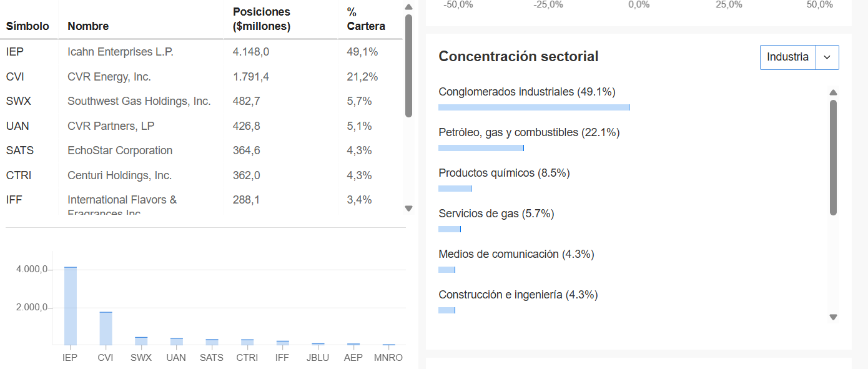Open the IEP ticker symbol row
The height and width of the screenshot is (369, 868).
(15, 52)
